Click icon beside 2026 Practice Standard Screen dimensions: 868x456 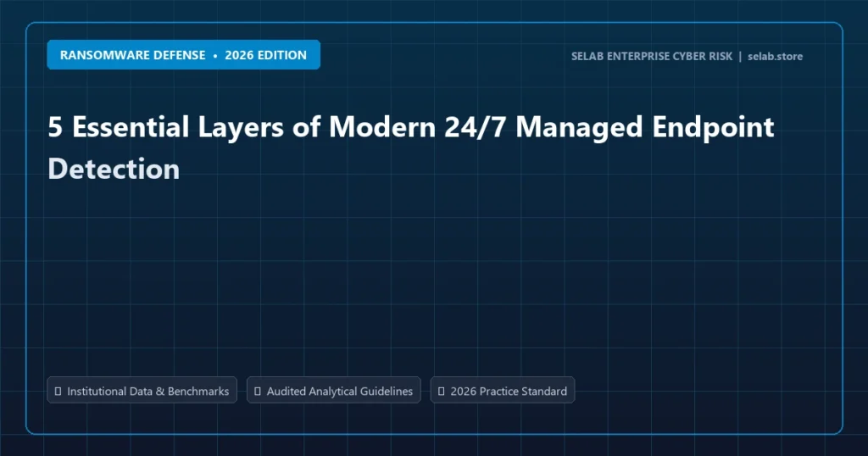441,392
